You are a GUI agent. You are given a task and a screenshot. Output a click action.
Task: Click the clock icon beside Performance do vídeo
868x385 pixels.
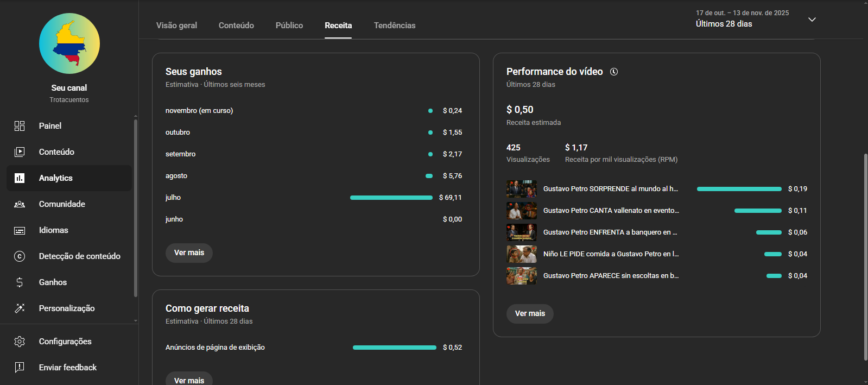[614, 72]
